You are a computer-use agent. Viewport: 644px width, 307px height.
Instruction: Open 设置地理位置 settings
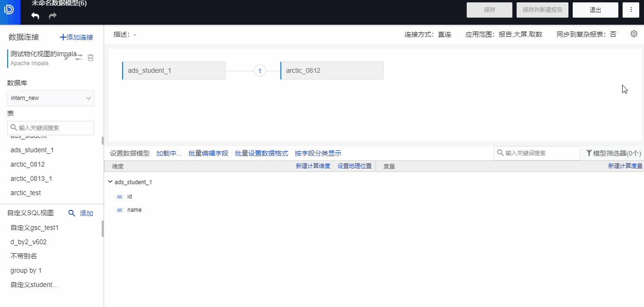click(355, 166)
